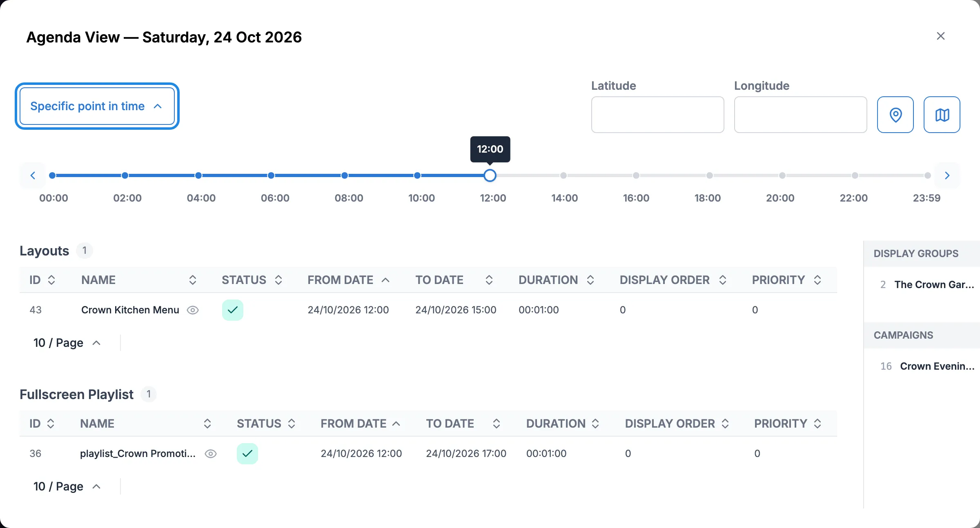Open the map icon button
Viewport: 980px width, 528px height.
(x=942, y=115)
